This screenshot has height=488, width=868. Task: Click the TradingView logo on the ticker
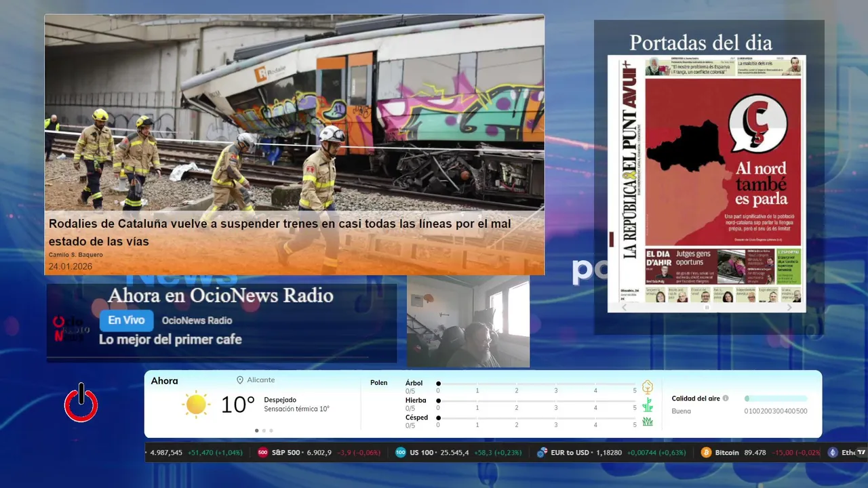[861, 452]
